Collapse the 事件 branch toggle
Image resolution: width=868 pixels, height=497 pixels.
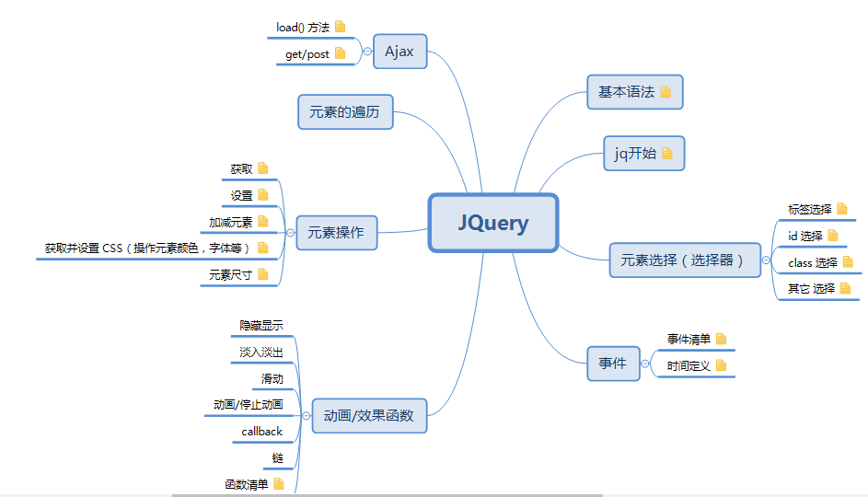[x=645, y=364]
